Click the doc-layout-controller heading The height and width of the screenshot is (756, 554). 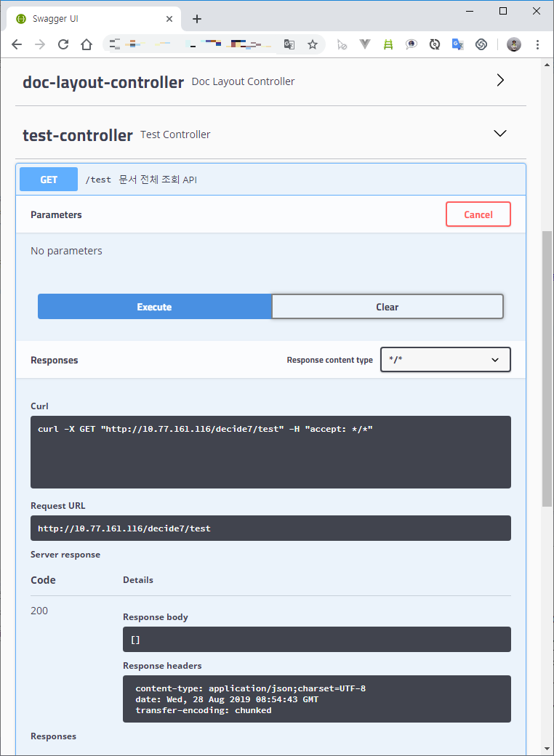click(103, 82)
